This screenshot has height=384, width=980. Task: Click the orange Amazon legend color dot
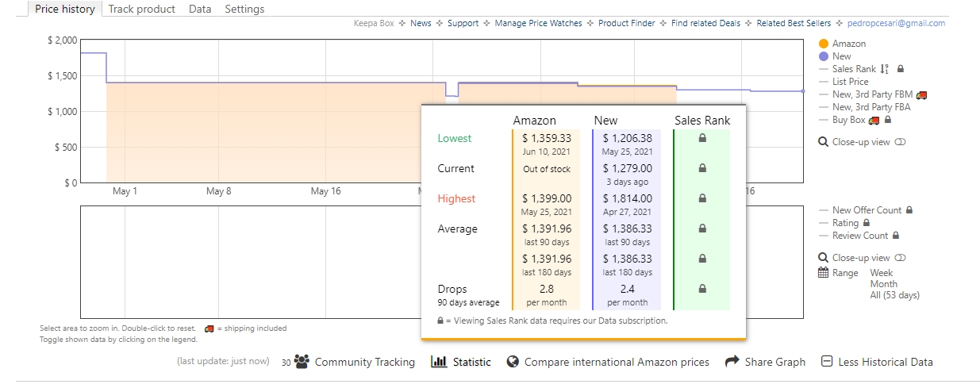point(824,44)
